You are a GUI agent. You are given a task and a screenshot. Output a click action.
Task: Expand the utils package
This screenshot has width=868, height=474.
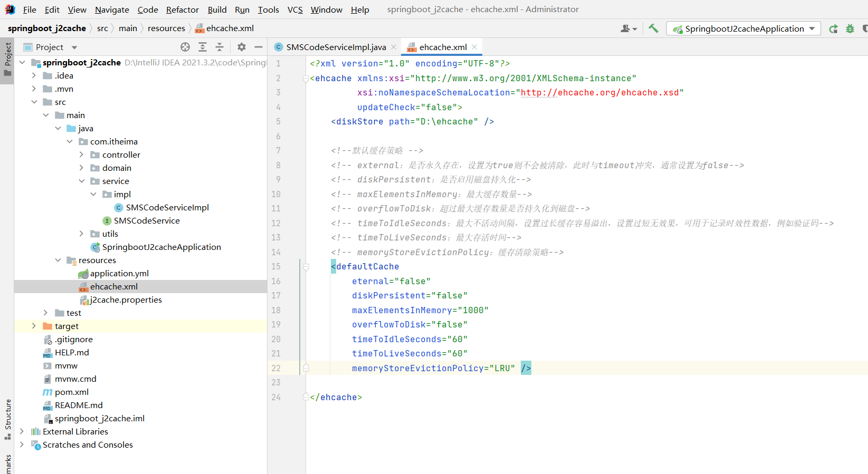pyautogui.click(x=81, y=234)
